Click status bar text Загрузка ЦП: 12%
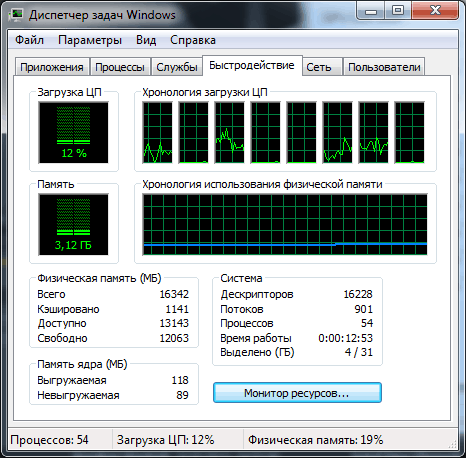 click(x=166, y=440)
